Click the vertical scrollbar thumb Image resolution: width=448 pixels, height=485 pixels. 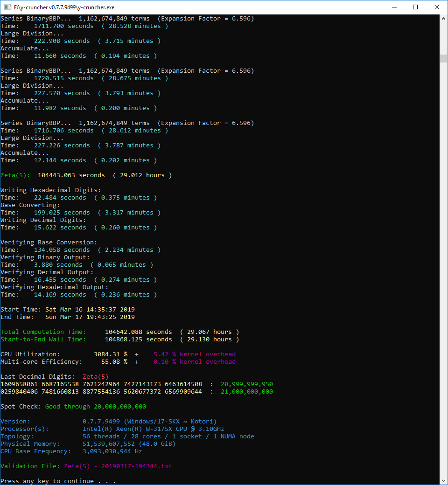point(443,58)
